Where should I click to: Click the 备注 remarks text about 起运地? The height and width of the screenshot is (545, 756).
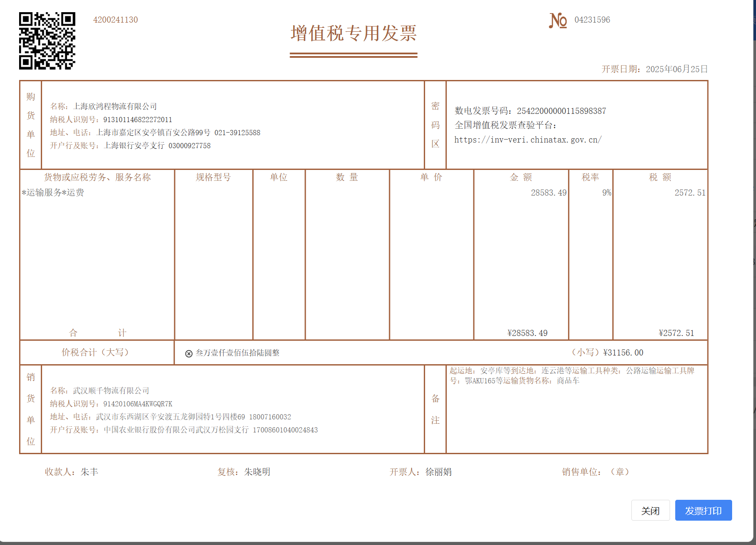(x=571, y=376)
